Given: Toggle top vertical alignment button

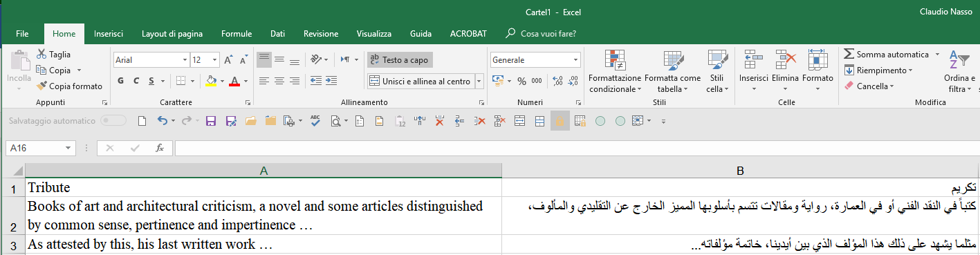Looking at the screenshot, I should point(264,59).
